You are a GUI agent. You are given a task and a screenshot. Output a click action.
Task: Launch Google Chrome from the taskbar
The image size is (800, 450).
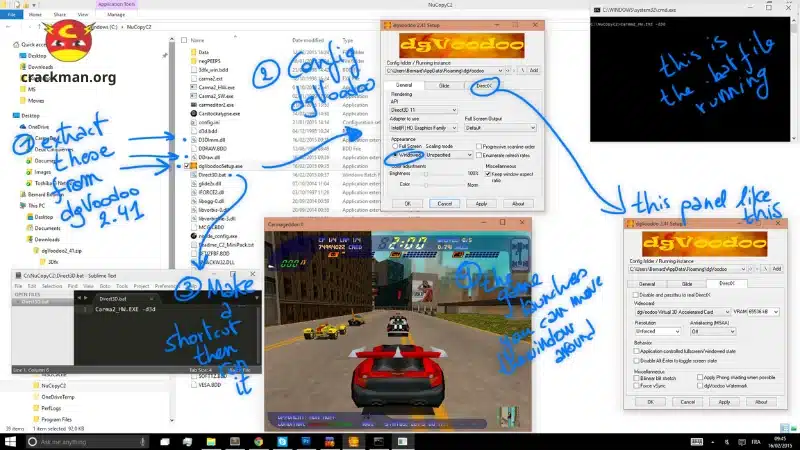pos(258,442)
